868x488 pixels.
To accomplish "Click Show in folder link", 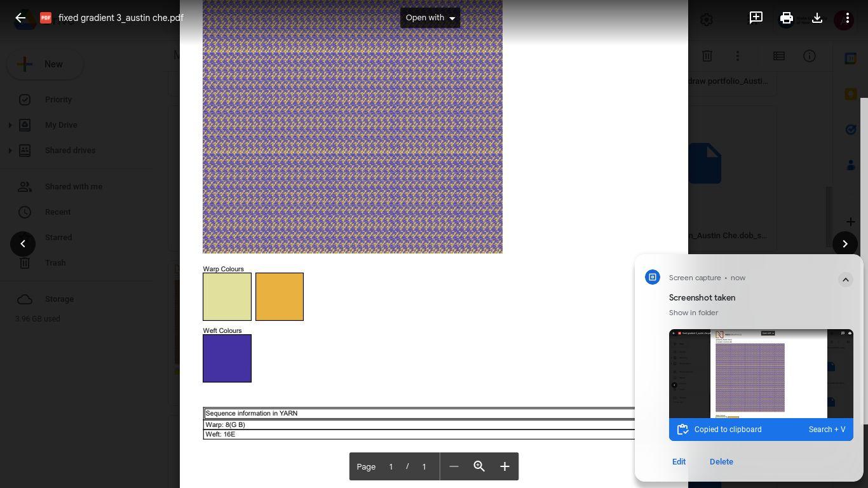I will pos(693,313).
